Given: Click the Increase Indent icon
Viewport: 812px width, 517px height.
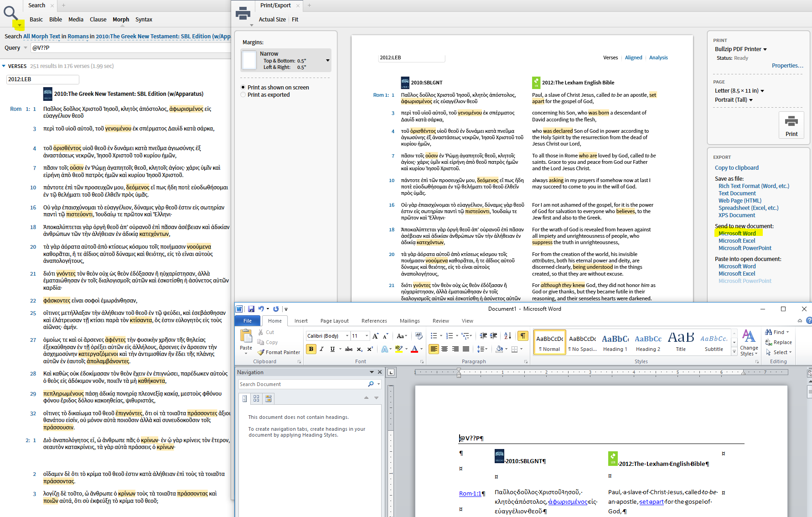Looking at the screenshot, I should (x=494, y=336).
